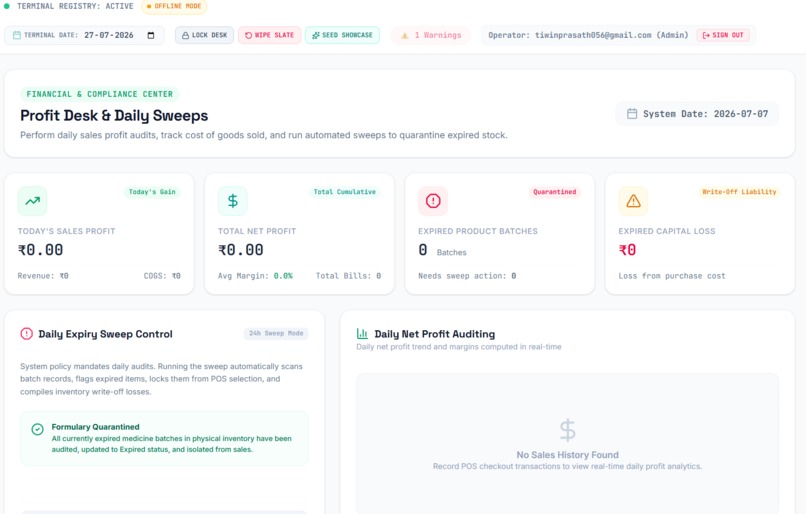Click the Revenue: ₹0 text
806x514 pixels.
coord(43,276)
